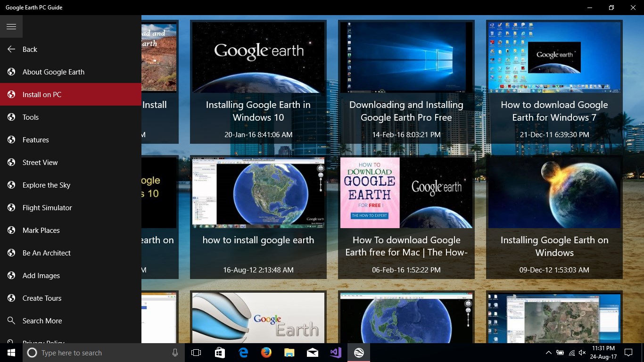Open the Street View section
The width and height of the screenshot is (644, 362).
71,162
